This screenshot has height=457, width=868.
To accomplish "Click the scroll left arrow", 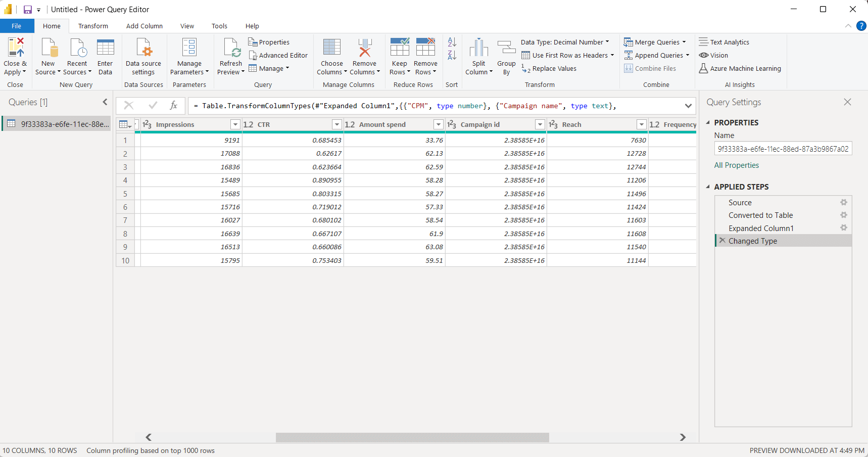I will [149, 437].
